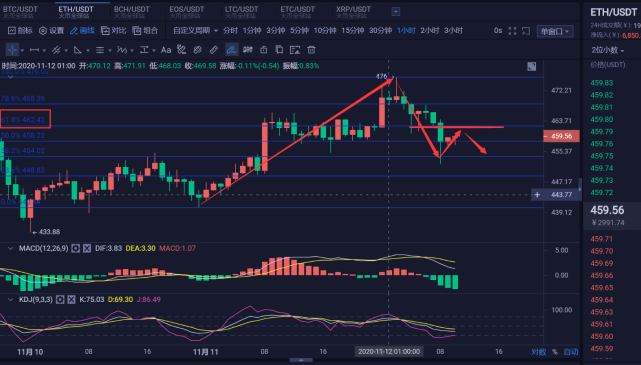Open the 组合 combination button
The width and height of the screenshot is (641, 365).
point(145,31)
